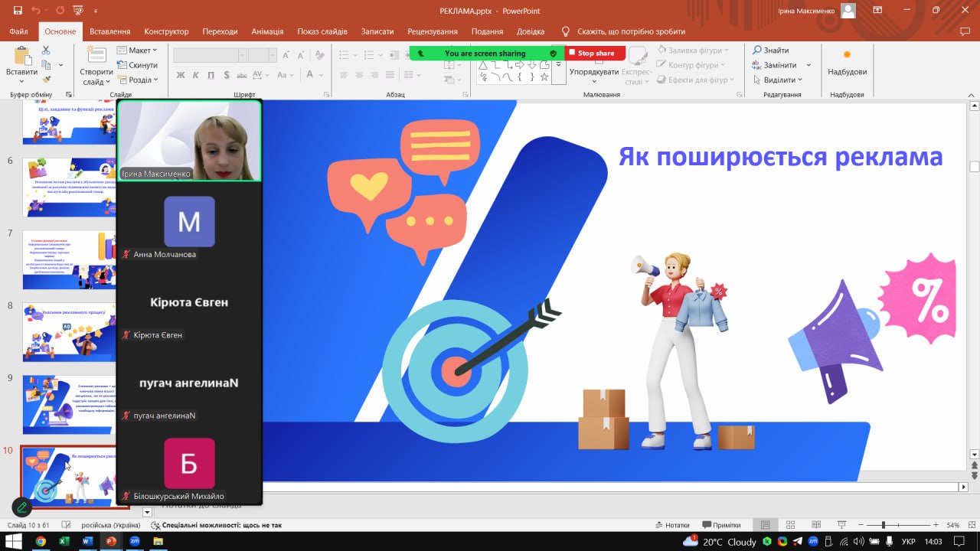This screenshot has width=980, height=551.
Task: Start slideshow from beginning icon in title bar
Action: point(77,11)
